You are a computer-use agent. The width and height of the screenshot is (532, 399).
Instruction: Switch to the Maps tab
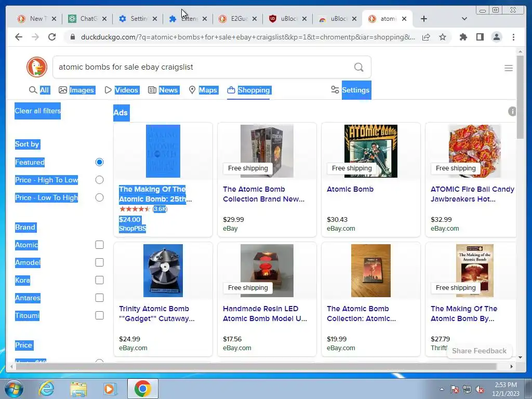[x=203, y=90]
